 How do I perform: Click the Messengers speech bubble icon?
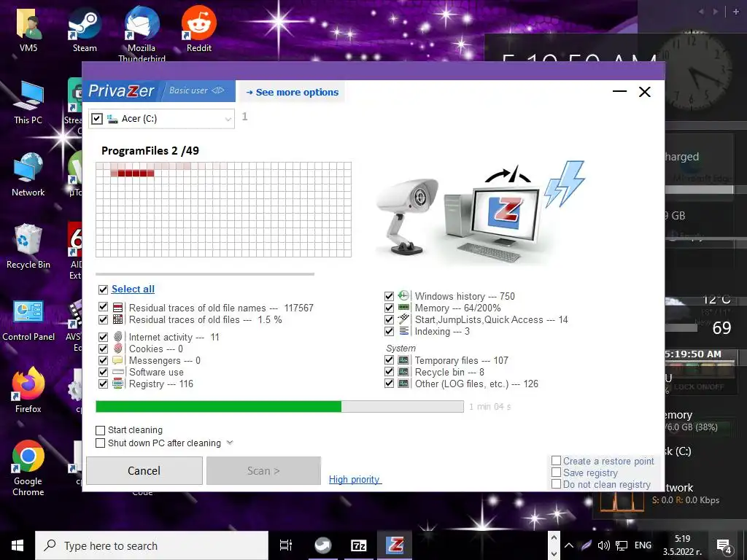coord(117,360)
